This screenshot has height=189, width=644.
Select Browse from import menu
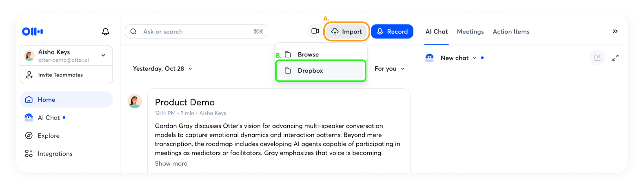[x=321, y=54]
